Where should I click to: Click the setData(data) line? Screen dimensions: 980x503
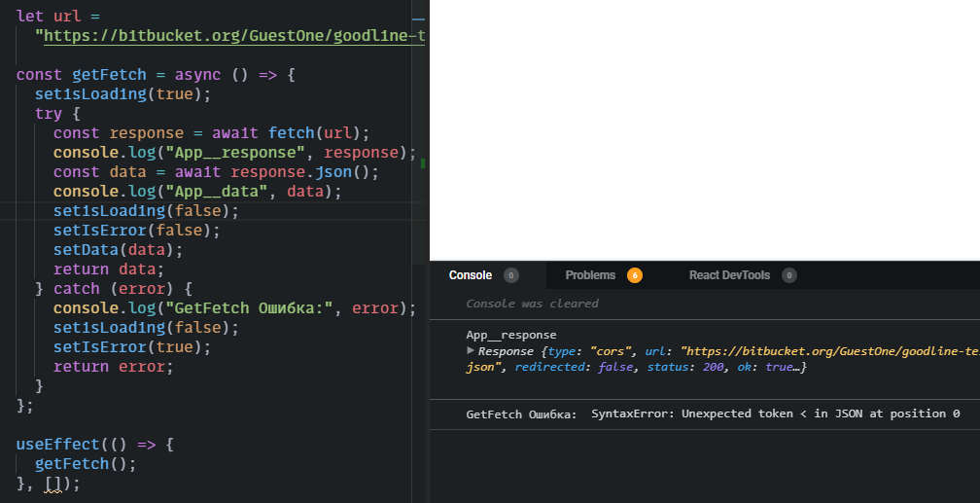119,250
